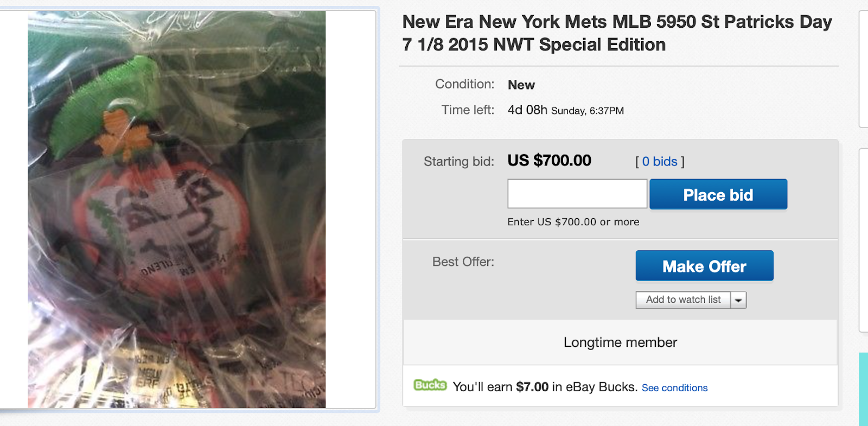Click the Longtime member text
Image resolution: width=868 pixels, height=426 pixels.
coord(620,342)
